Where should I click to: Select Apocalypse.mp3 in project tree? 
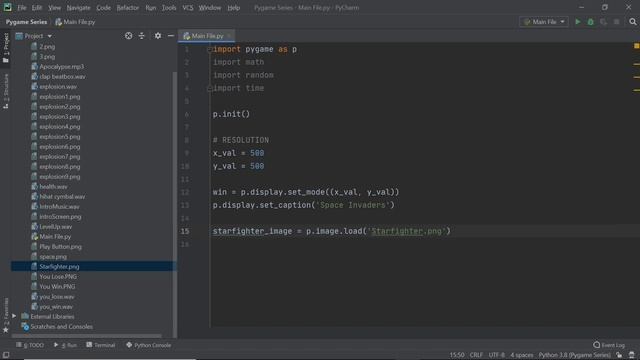pyautogui.click(x=61, y=67)
